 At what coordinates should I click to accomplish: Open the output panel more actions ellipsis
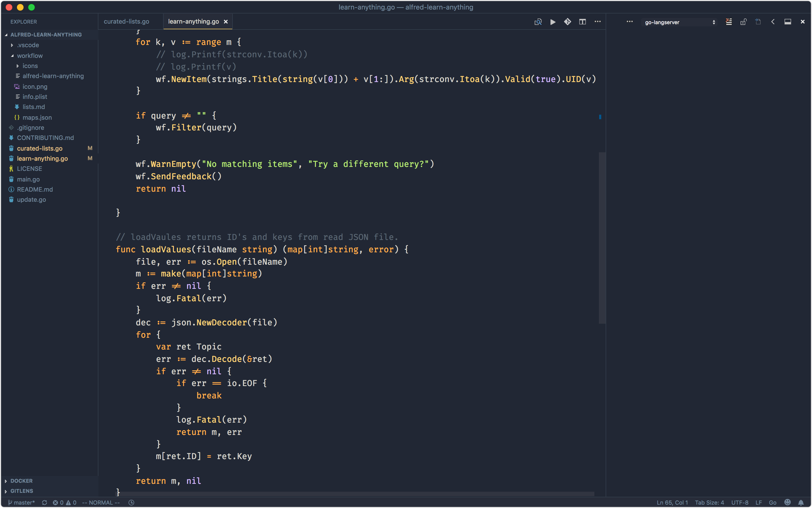click(630, 22)
